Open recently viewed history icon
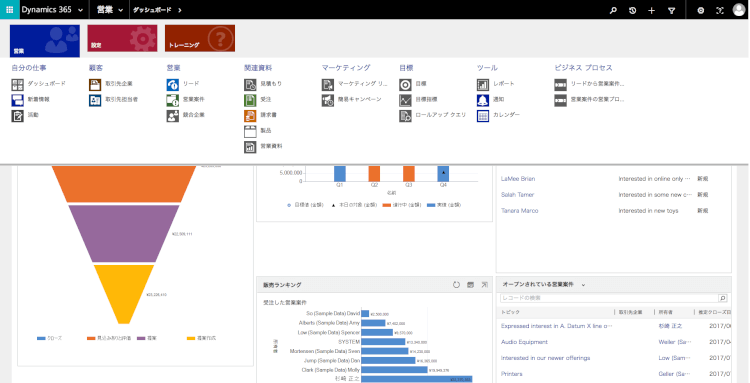The height and width of the screenshot is (383, 750). (632, 10)
